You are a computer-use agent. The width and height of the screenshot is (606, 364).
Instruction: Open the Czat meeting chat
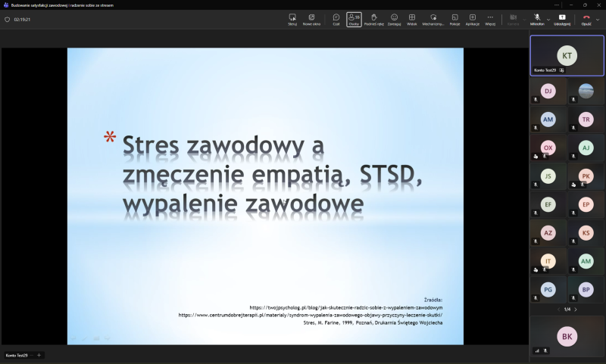pos(336,19)
